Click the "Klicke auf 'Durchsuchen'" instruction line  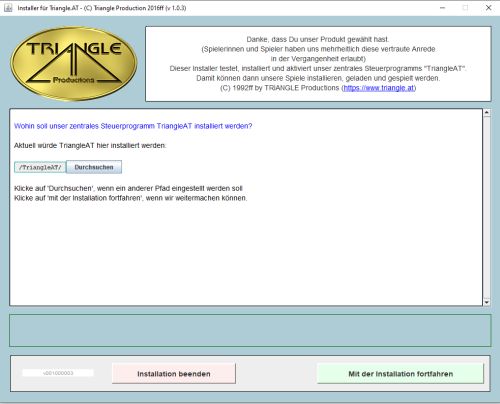(128, 188)
